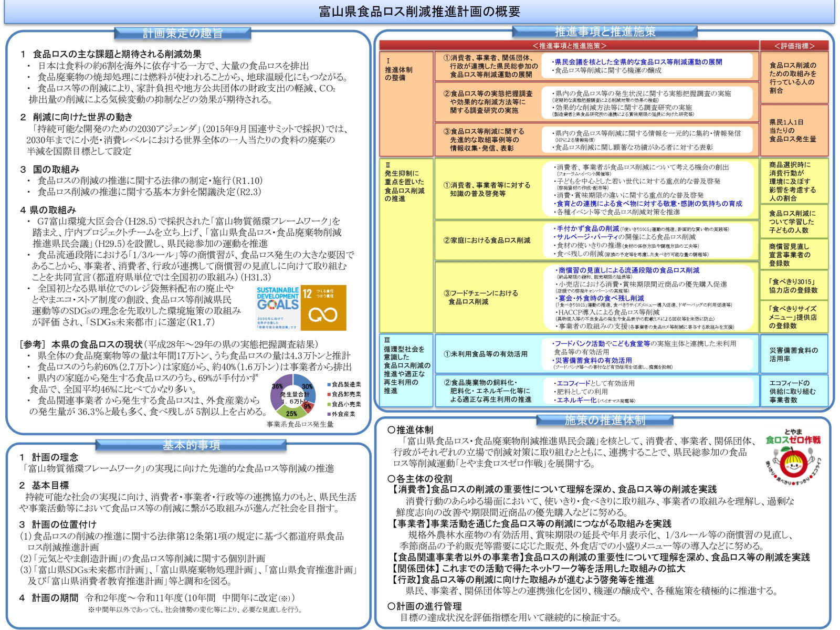Click heading ○計画の進行管理
The height and width of the screenshot is (630, 840).
pos(424,606)
